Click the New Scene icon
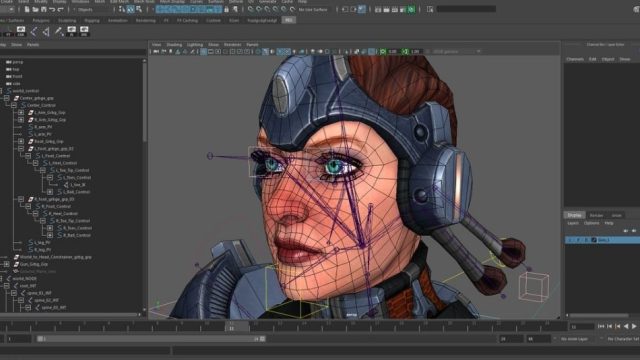The height and width of the screenshot is (360, 640). [x=27, y=9]
